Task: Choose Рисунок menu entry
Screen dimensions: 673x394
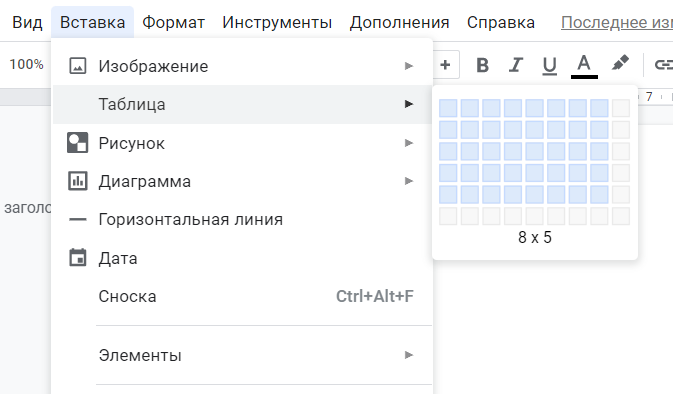Action: click(x=242, y=143)
